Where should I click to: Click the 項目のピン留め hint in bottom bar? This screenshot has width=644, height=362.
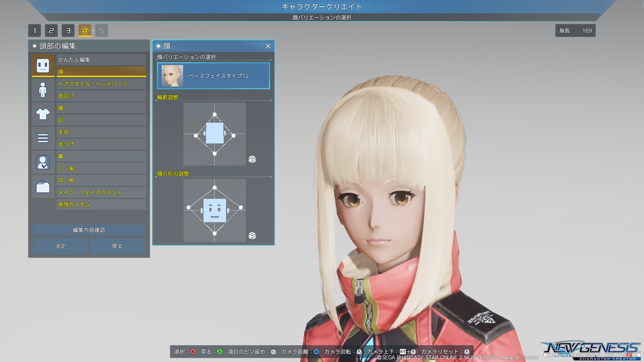point(252,351)
